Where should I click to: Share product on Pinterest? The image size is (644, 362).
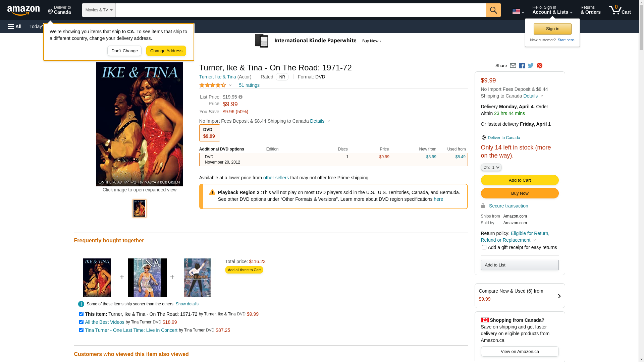539,66
